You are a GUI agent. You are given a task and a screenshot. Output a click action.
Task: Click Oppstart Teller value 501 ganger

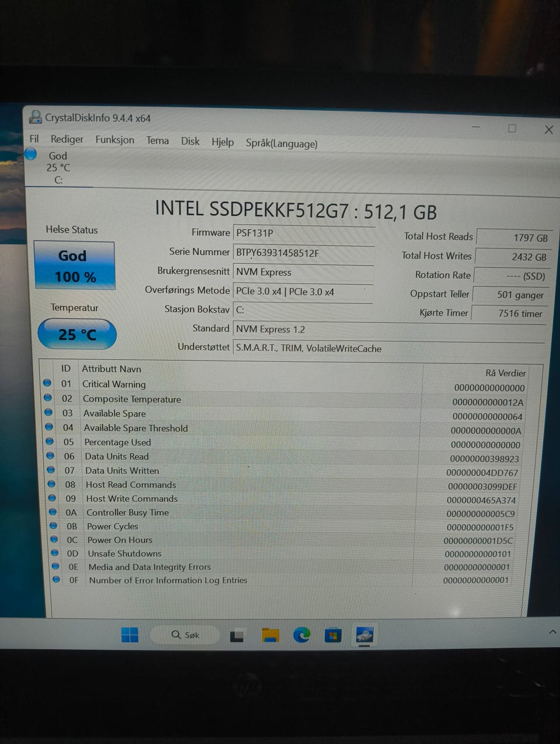click(510, 295)
